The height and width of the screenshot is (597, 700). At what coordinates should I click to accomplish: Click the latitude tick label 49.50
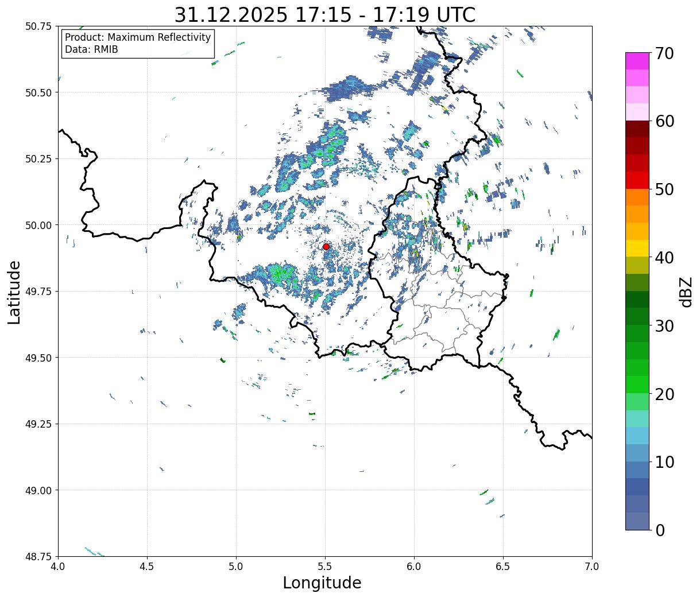(38, 358)
